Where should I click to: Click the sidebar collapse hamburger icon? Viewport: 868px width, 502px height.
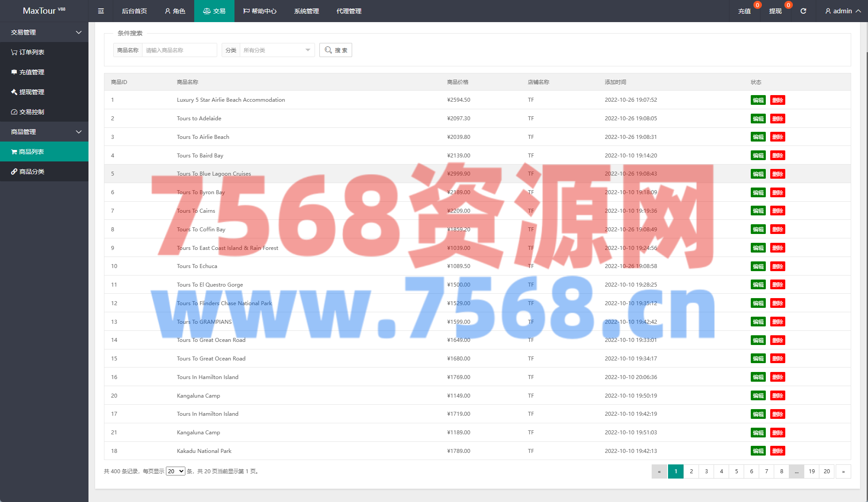(x=101, y=11)
